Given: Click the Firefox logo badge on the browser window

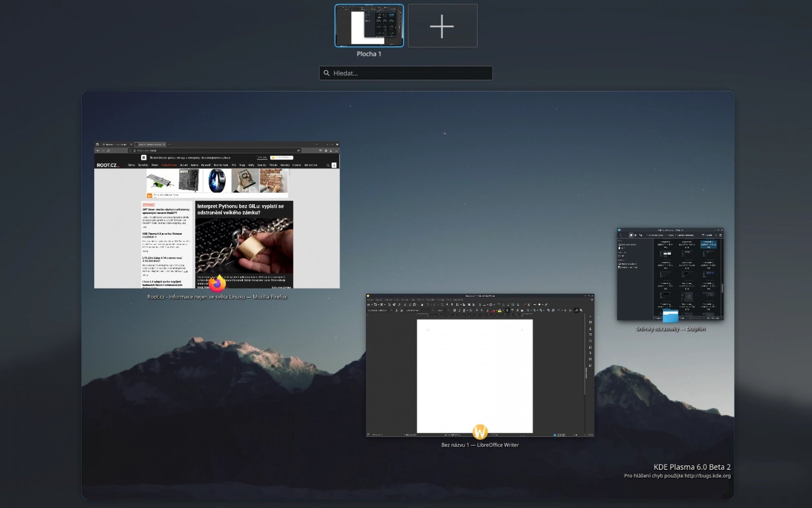Looking at the screenshot, I should pyautogui.click(x=218, y=283).
